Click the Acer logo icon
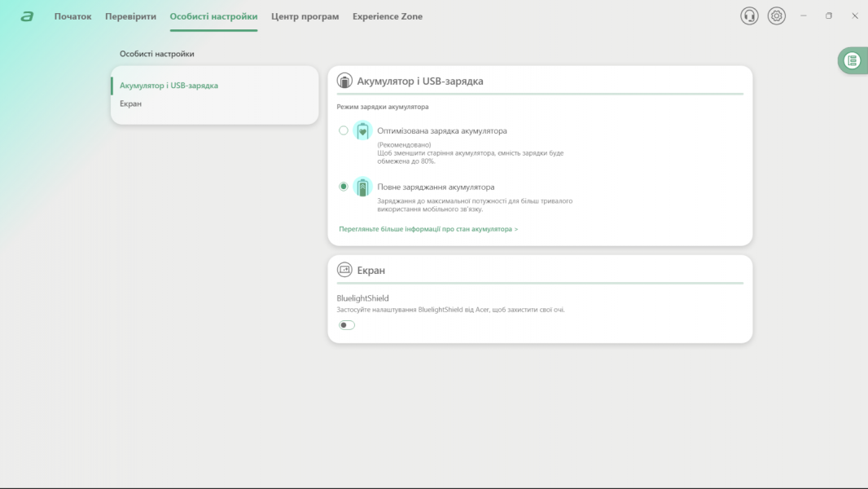 (27, 16)
